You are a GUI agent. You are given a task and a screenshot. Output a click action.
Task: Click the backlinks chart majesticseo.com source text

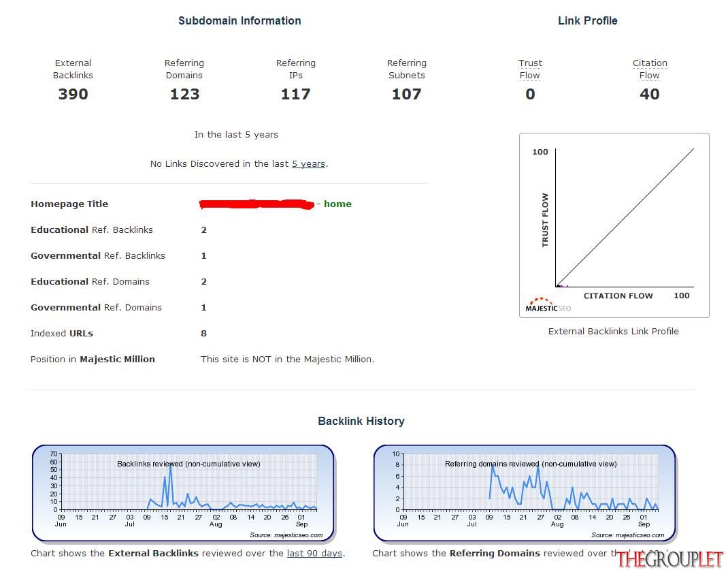[286, 535]
